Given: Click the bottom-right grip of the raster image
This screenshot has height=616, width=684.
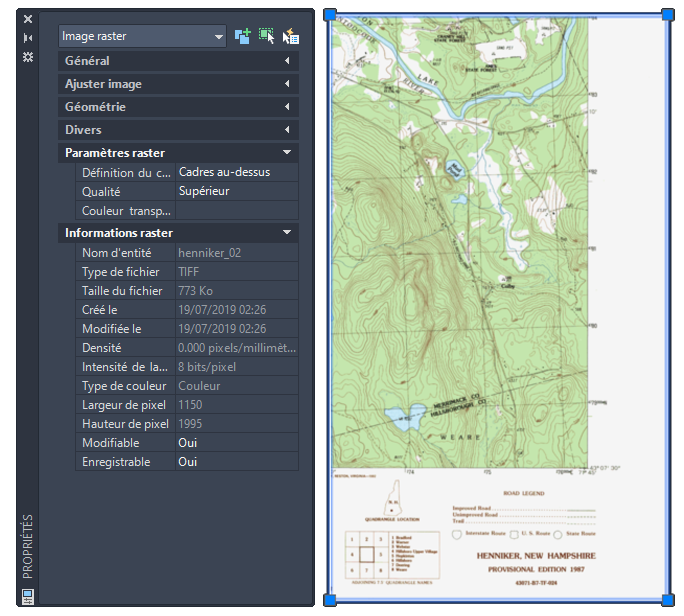Looking at the screenshot, I should pyautogui.click(x=668, y=600).
